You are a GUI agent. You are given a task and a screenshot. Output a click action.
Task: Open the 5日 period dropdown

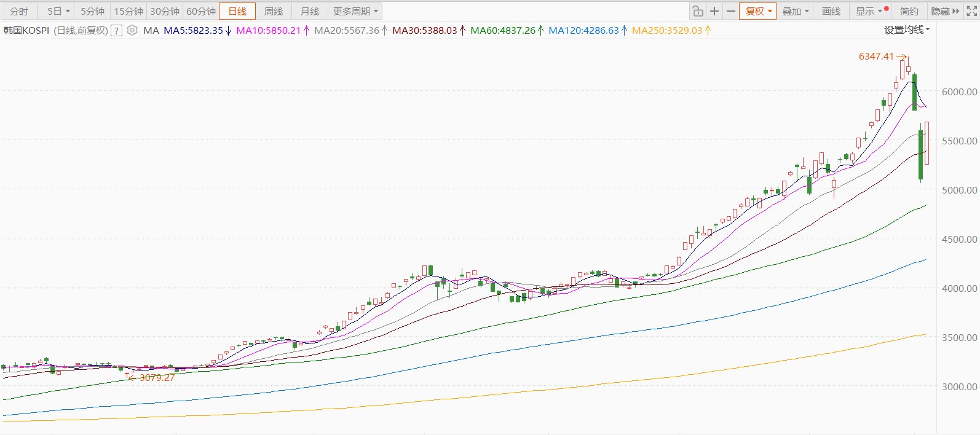click(58, 11)
